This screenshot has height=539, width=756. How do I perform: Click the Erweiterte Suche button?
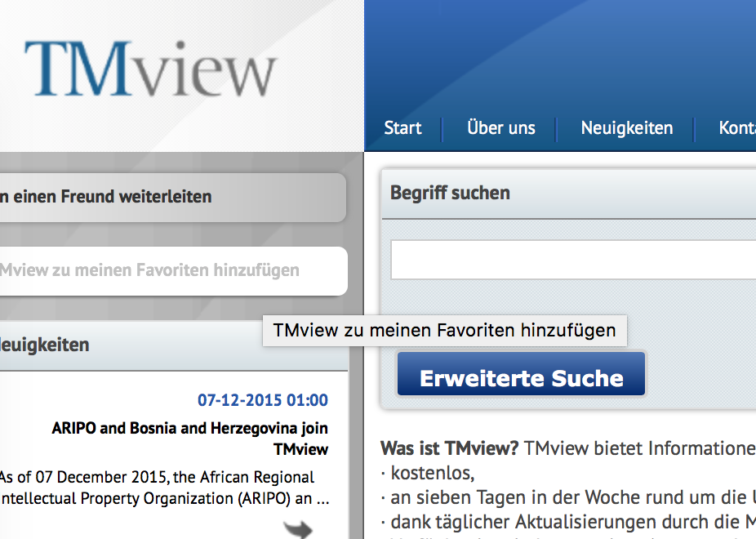[x=521, y=374]
